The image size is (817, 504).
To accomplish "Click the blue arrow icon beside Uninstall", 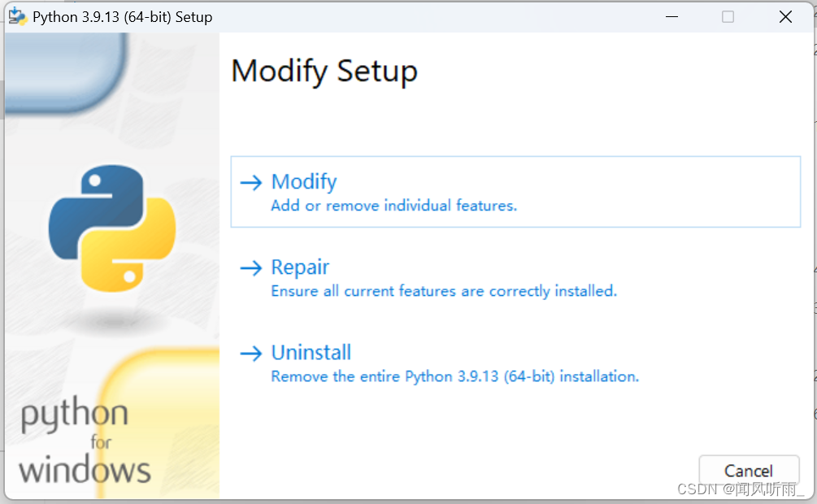I will pyautogui.click(x=252, y=353).
